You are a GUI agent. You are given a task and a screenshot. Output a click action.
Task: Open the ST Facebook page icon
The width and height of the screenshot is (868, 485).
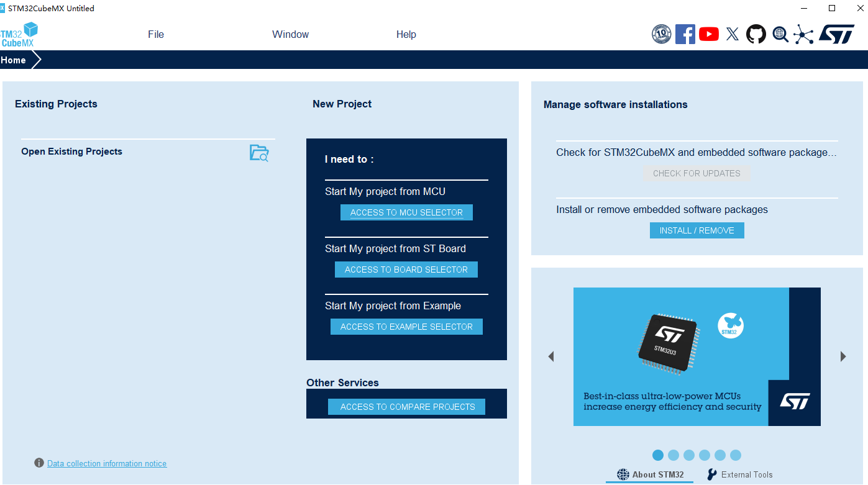[685, 34]
